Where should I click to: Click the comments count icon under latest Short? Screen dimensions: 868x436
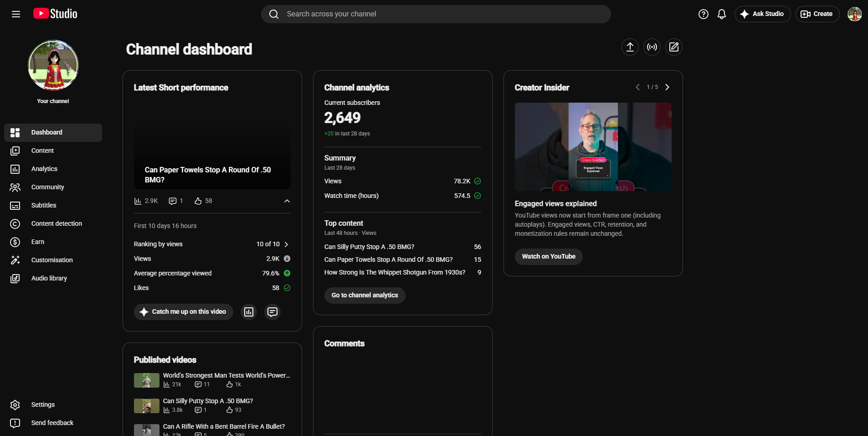(x=173, y=201)
